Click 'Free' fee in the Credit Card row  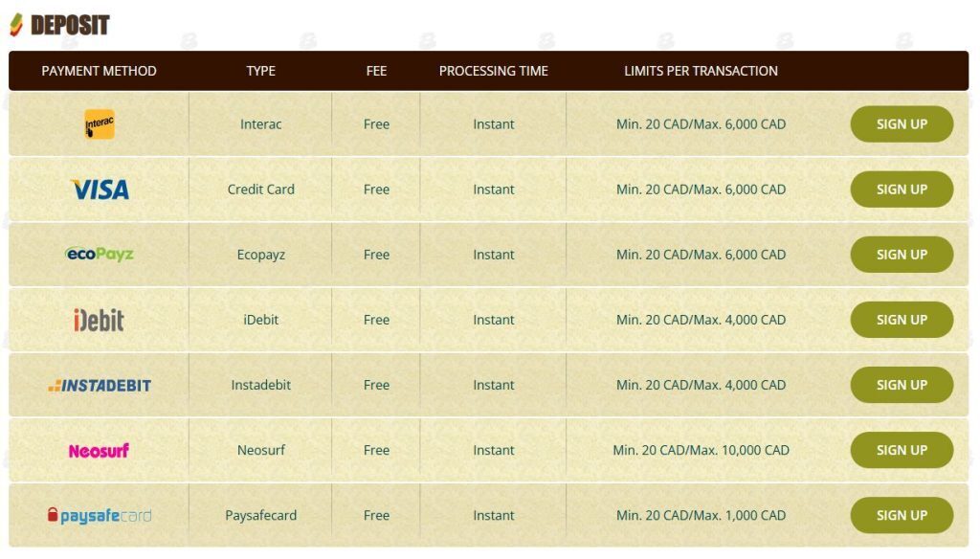[376, 189]
